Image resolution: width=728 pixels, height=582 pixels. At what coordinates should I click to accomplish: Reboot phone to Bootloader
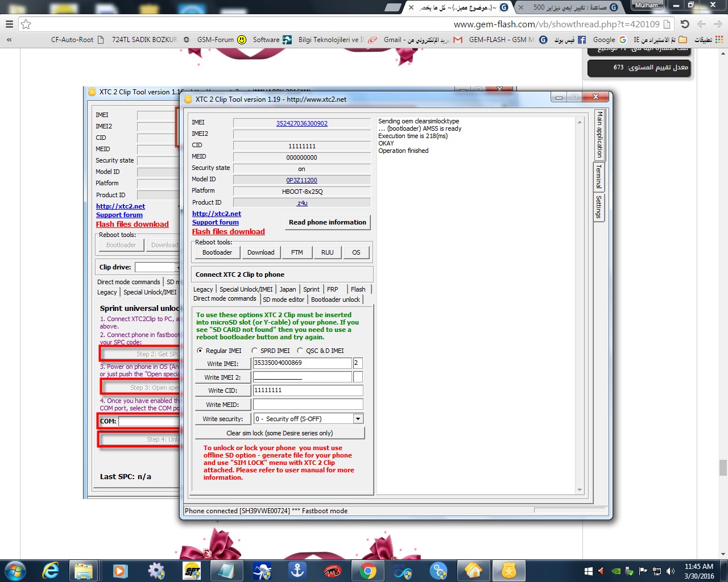[217, 252]
